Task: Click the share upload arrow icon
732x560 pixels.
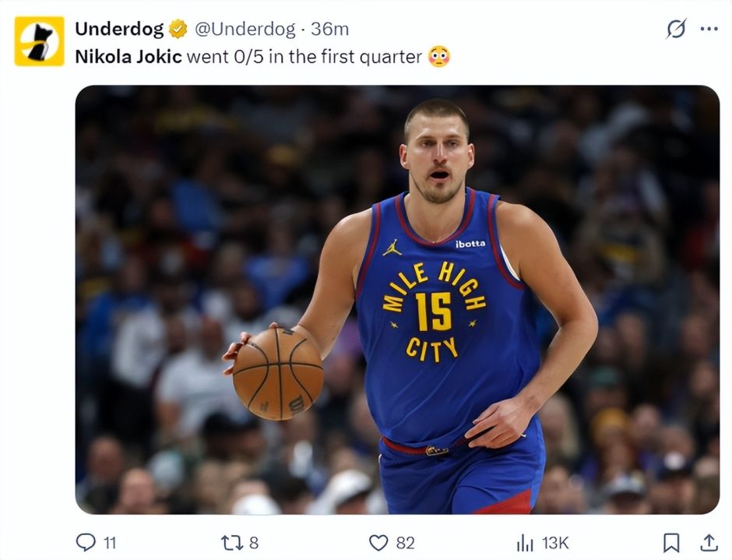Action: (x=709, y=542)
